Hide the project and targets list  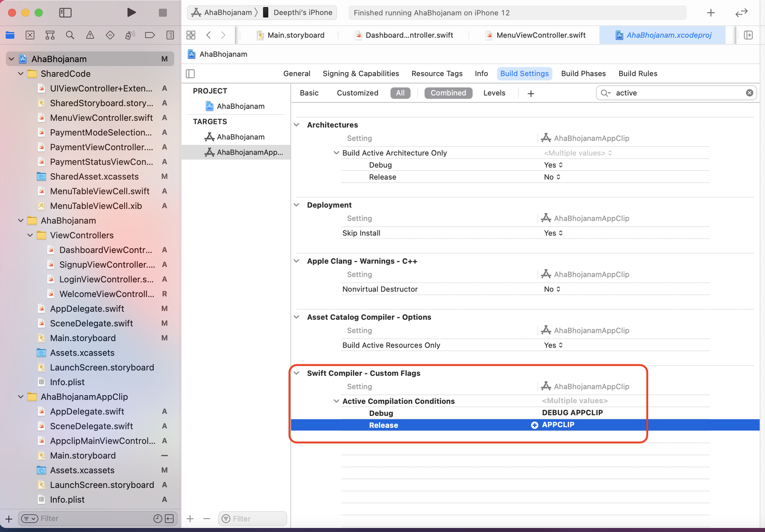click(x=190, y=74)
